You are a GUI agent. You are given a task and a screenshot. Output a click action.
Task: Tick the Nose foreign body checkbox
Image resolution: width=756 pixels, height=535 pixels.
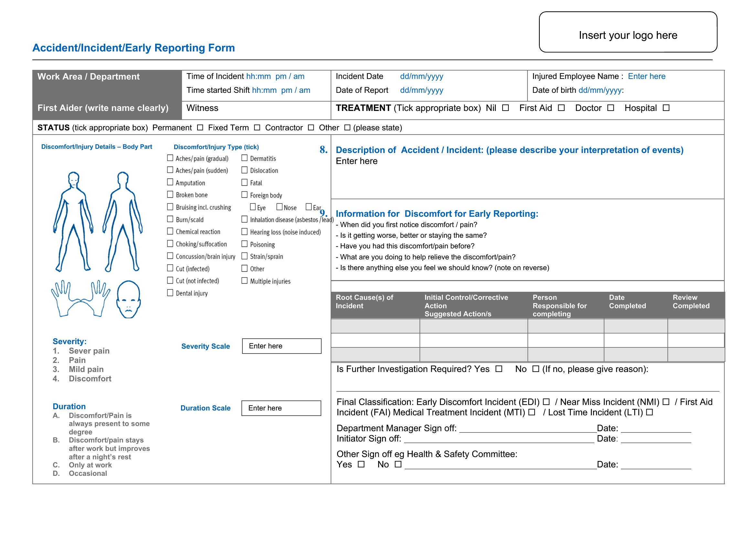pos(280,207)
